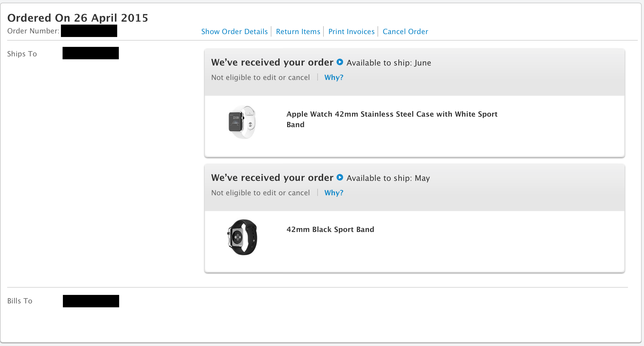Click "Available to ship: May" text

pyautogui.click(x=388, y=178)
